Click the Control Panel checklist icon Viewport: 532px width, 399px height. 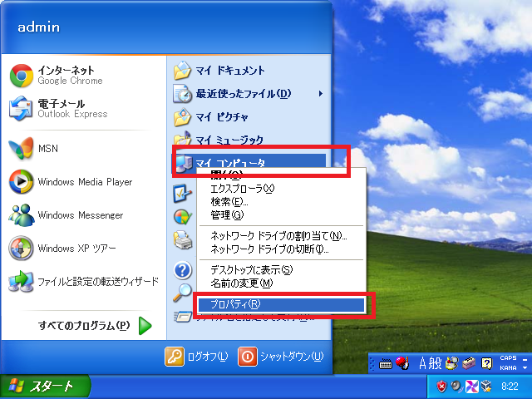[182, 193]
